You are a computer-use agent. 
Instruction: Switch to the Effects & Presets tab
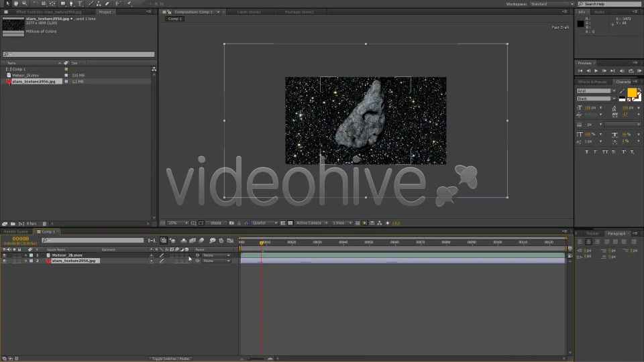592,82
